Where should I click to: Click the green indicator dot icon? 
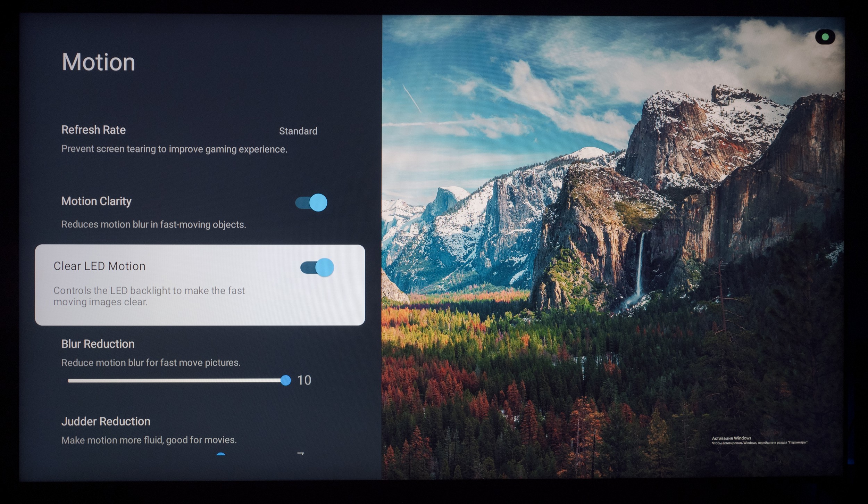[x=825, y=37]
